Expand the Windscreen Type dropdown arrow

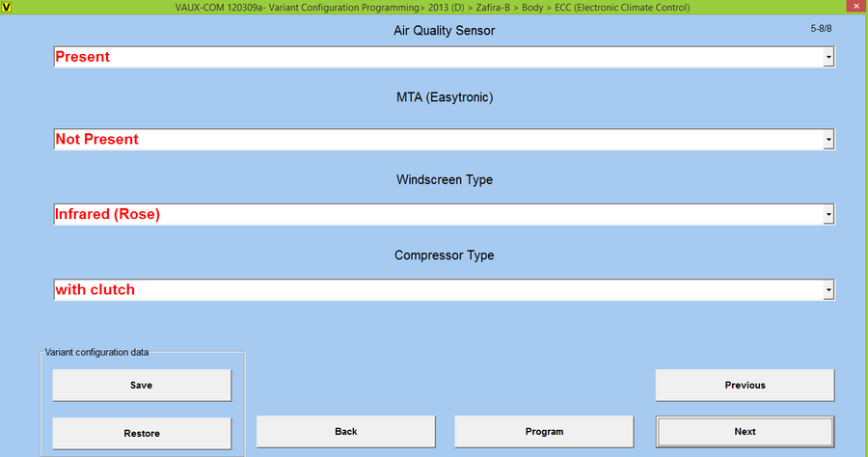click(x=828, y=216)
